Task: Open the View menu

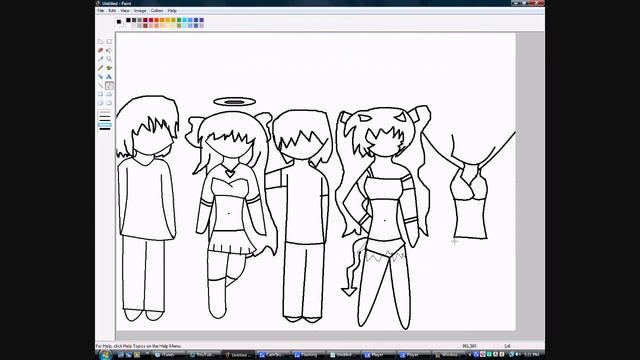Action: click(x=125, y=11)
